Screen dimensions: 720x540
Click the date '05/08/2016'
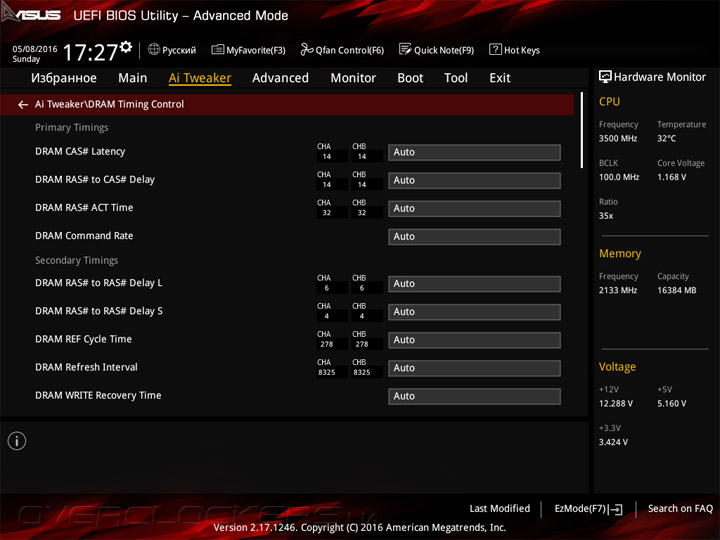[x=35, y=49]
